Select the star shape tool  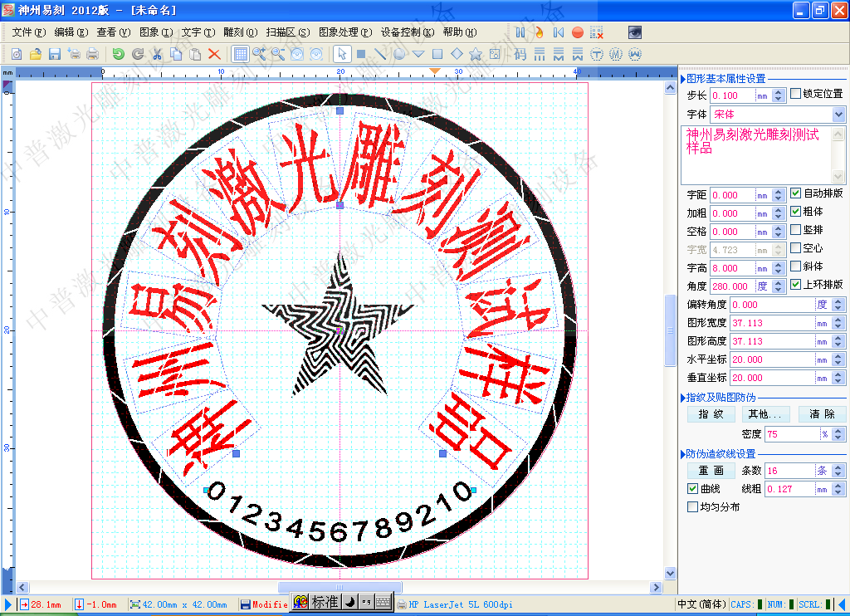coord(476,54)
